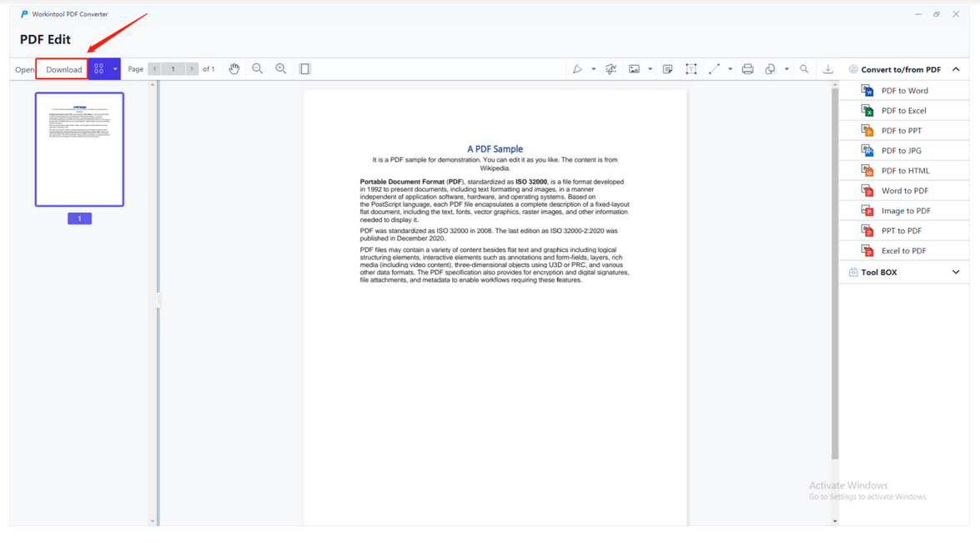Toggle the thumbnail grid view button

[99, 69]
